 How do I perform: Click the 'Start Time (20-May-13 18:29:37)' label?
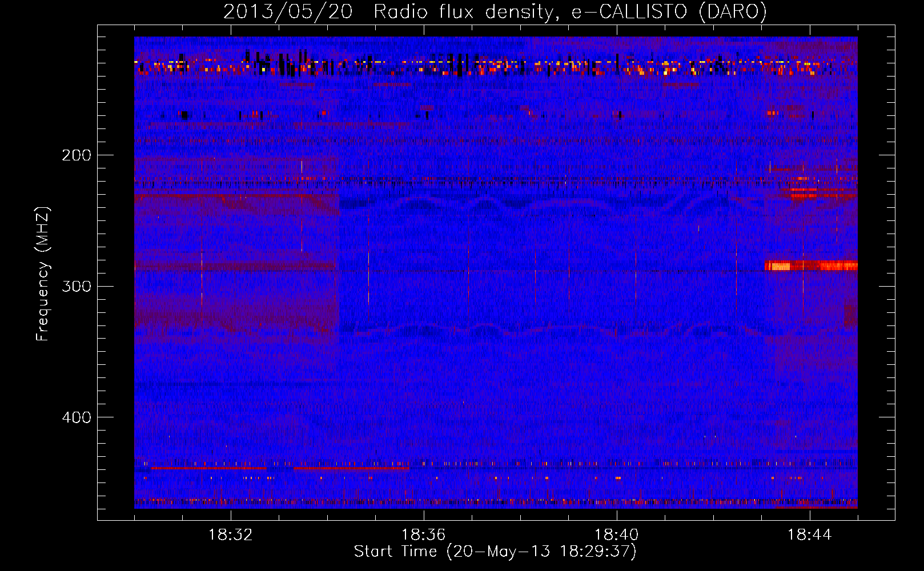click(495, 552)
